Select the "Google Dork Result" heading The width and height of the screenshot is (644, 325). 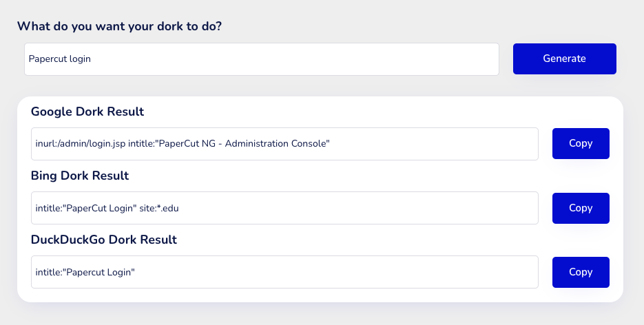(x=87, y=112)
